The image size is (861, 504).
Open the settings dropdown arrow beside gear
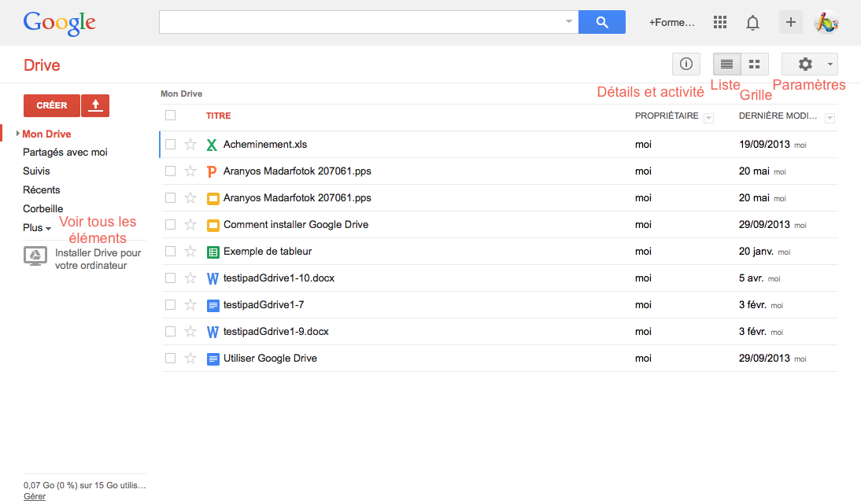(830, 64)
